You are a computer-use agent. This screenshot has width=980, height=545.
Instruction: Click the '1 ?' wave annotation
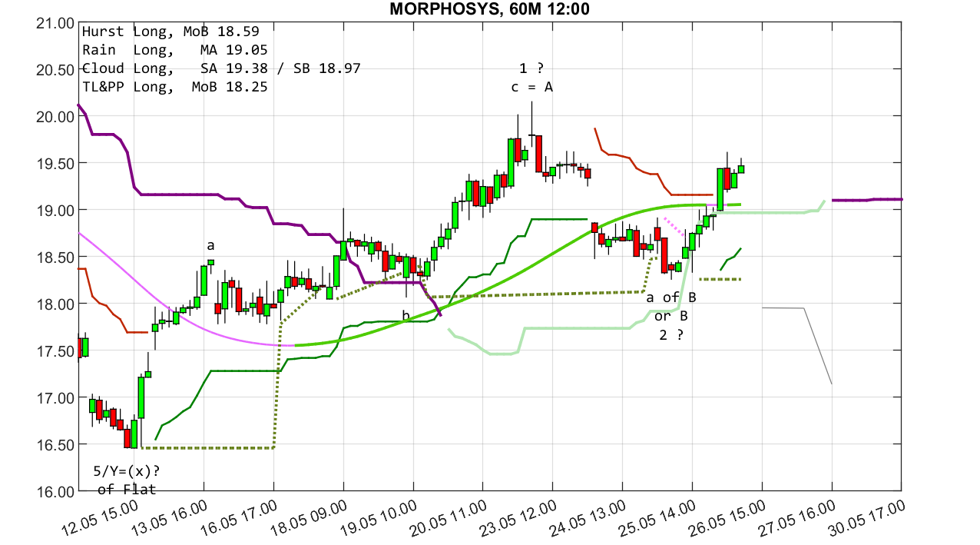(x=531, y=69)
